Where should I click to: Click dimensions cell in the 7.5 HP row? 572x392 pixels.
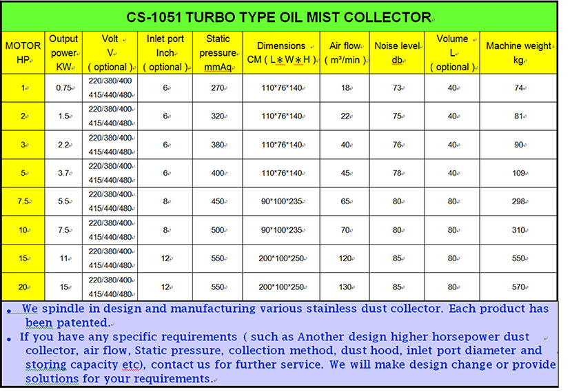282,201
